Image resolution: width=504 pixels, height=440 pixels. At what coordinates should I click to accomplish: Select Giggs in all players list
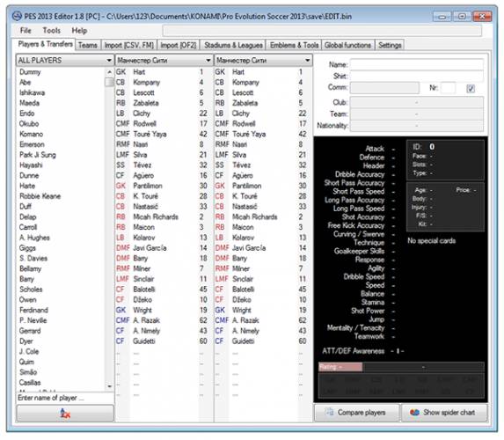pos(27,248)
